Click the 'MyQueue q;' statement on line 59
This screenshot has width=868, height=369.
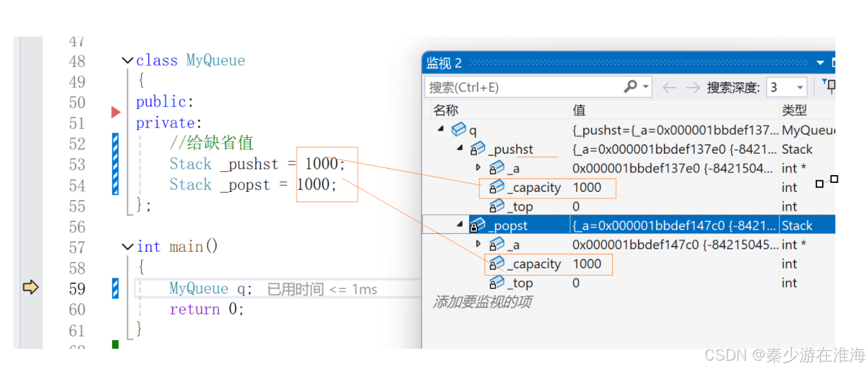click(x=211, y=289)
